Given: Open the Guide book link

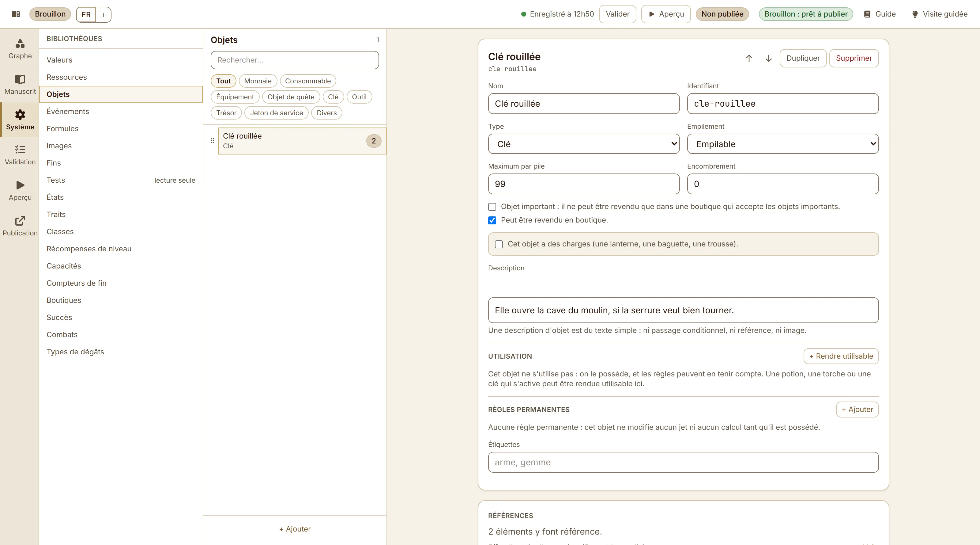Looking at the screenshot, I should 879,14.
